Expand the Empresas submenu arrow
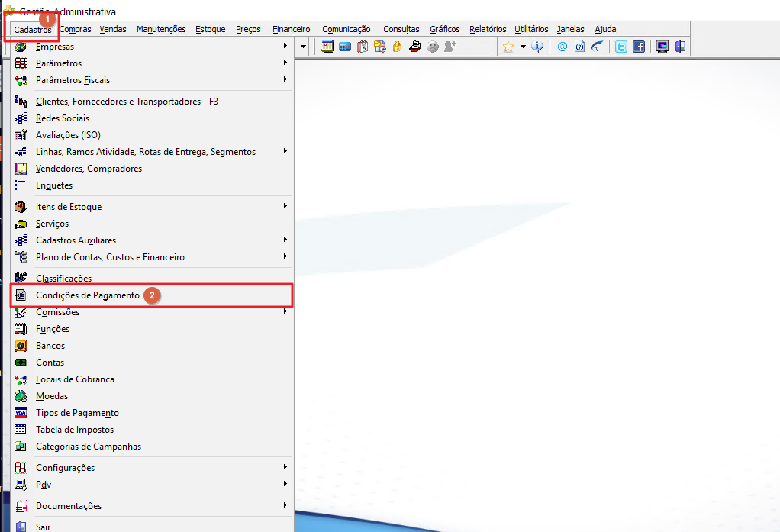780x532 pixels. point(285,46)
